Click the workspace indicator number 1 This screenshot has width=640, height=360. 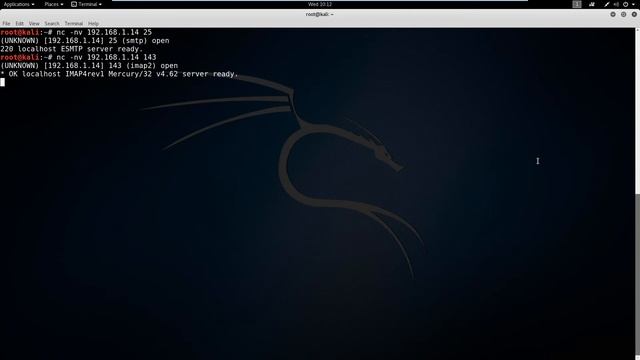click(x=577, y=4)
